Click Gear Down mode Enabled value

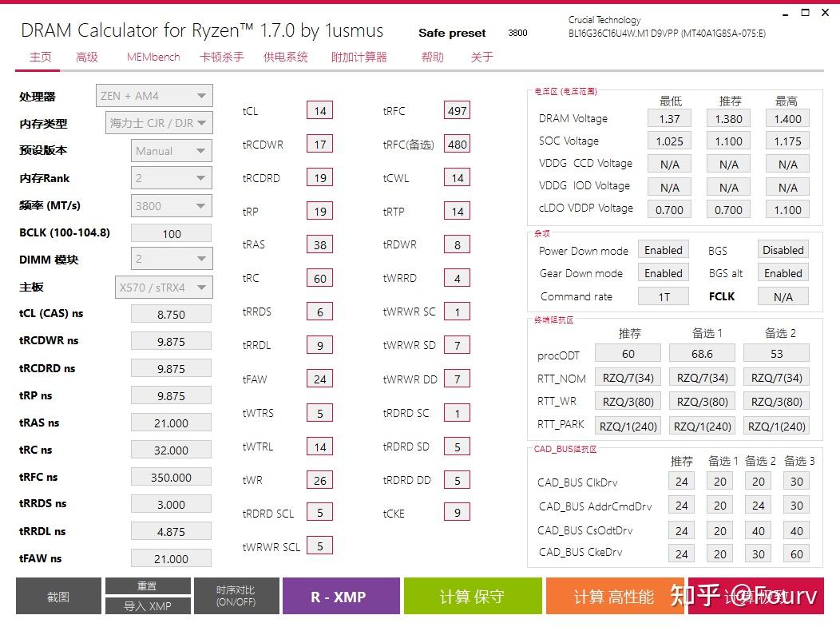664,273
